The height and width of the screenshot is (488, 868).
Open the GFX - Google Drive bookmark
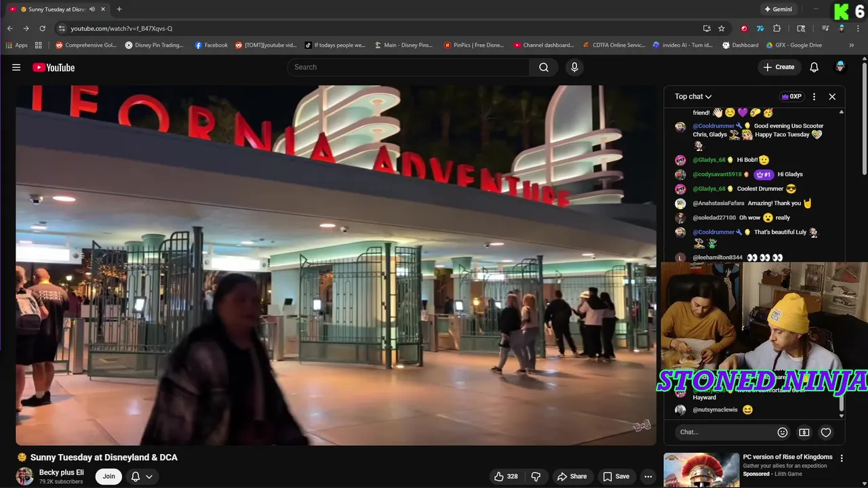(794, 45)
